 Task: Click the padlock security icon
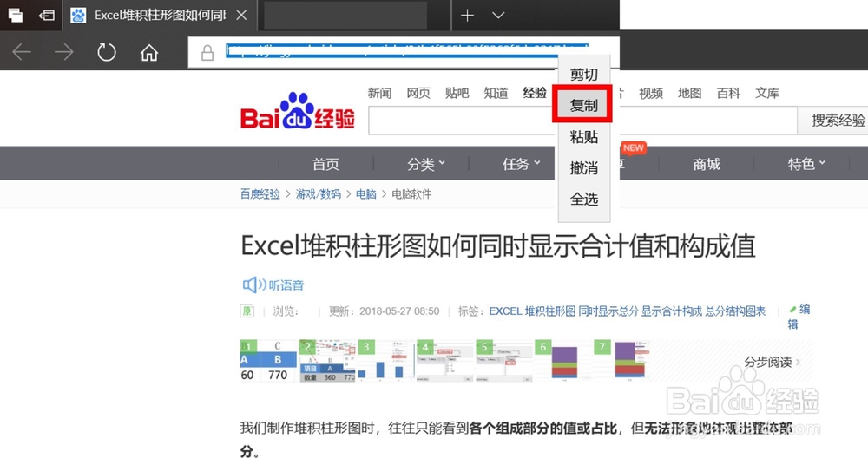[x=207, y=53]
